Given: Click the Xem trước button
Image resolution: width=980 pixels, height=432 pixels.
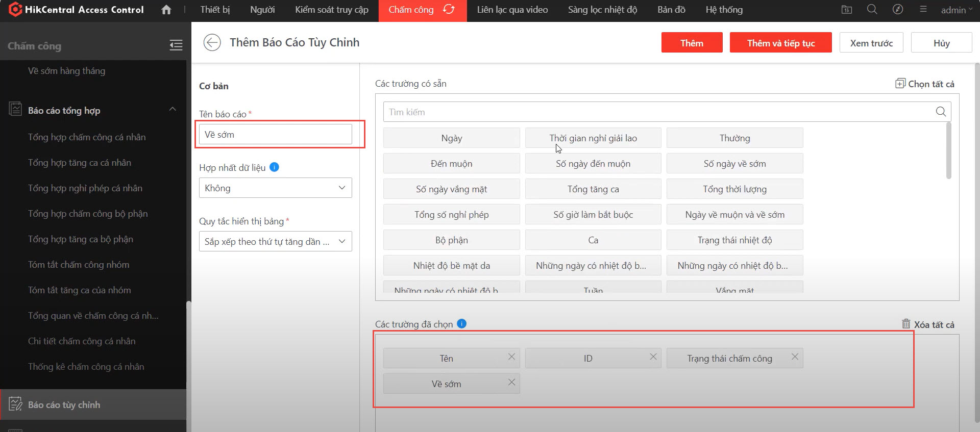Looking at the screenshot, I should 871,43.
